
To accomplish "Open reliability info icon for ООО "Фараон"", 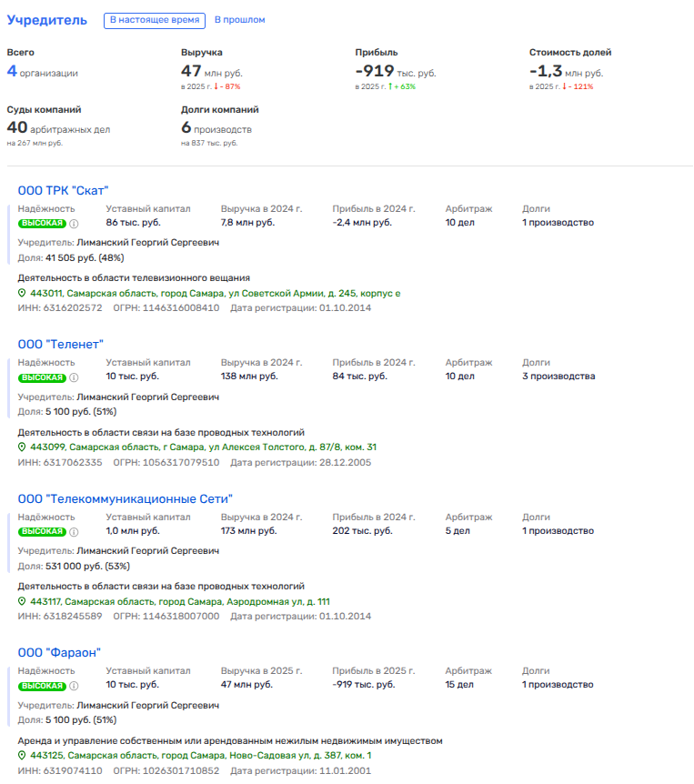I will pyautogui.click(x=74, y=685).
